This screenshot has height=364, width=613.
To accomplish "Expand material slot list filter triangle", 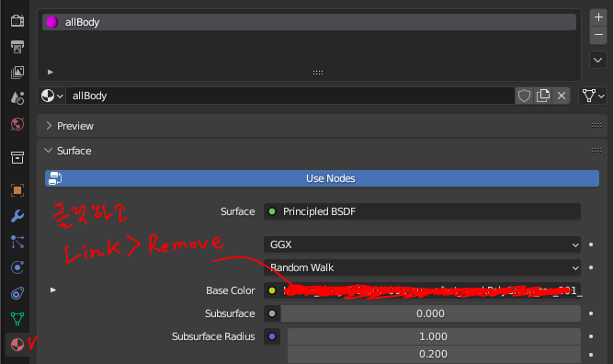I will pos(50,72).
